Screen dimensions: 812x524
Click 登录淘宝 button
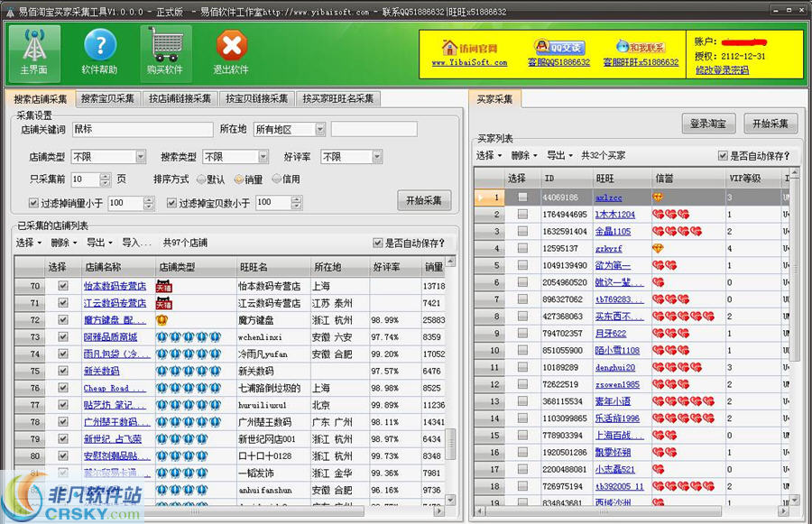(x=708, y=124)
